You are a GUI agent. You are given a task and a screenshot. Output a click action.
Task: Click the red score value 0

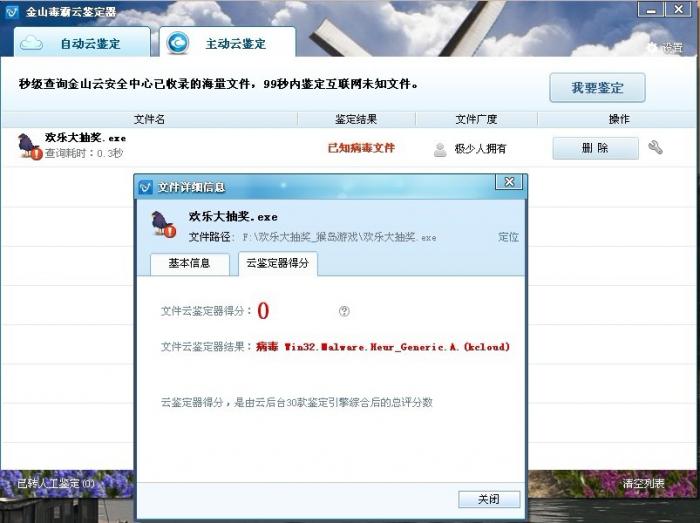click(263, 311)
